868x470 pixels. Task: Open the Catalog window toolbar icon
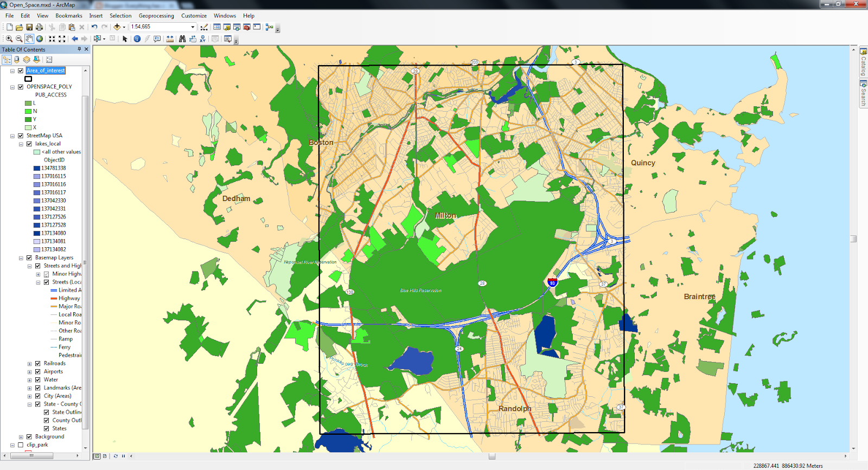click(x=227, y=27)
